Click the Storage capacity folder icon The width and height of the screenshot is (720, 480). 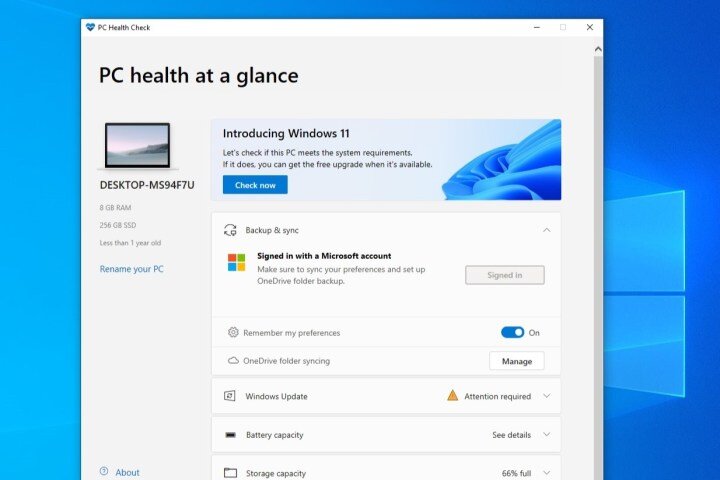[x=230, y=473]
